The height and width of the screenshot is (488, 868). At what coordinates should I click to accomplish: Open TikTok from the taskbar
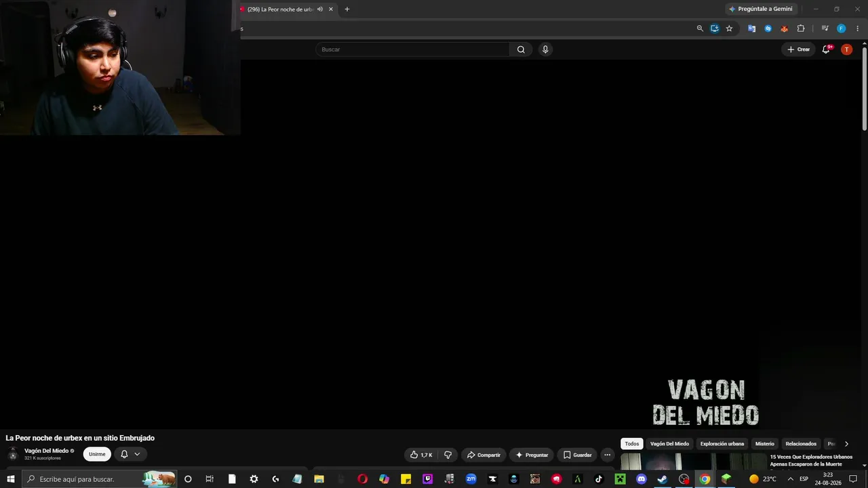coord(599,479)
